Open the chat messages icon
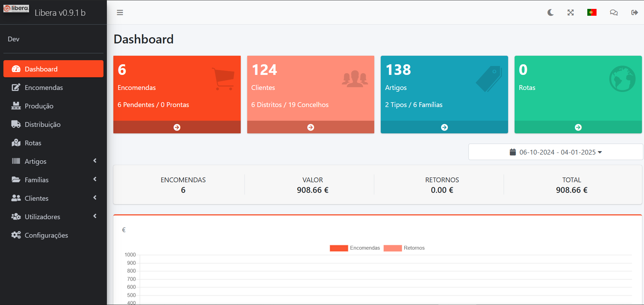This screenshot has width=644, height=305. pyautogui.click(x=614, y=13)
